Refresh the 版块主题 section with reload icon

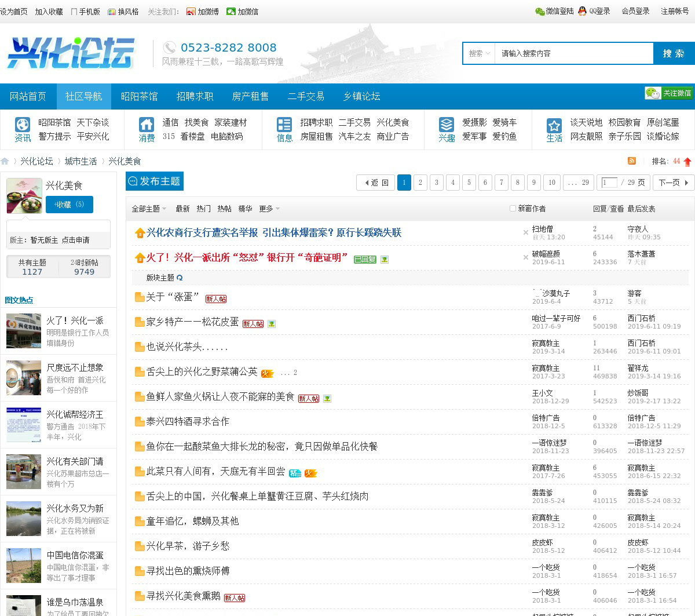pyautogui.click(x=180, y=278)
